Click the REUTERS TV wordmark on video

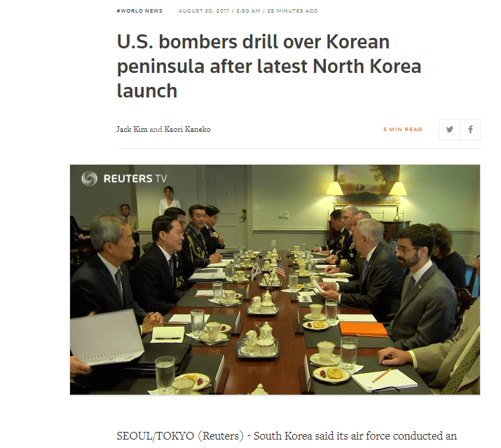pyautogui.click(x=135, y=179)
